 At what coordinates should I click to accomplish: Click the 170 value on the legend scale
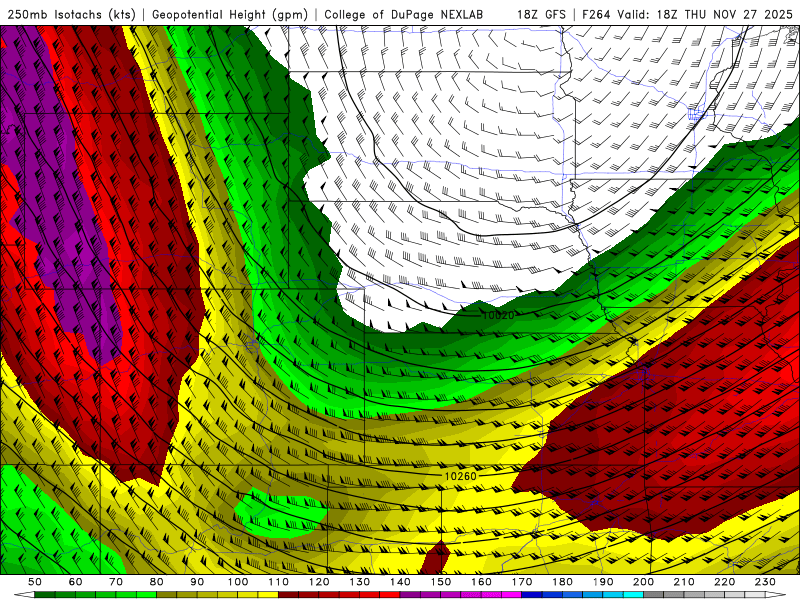point(522,582)
